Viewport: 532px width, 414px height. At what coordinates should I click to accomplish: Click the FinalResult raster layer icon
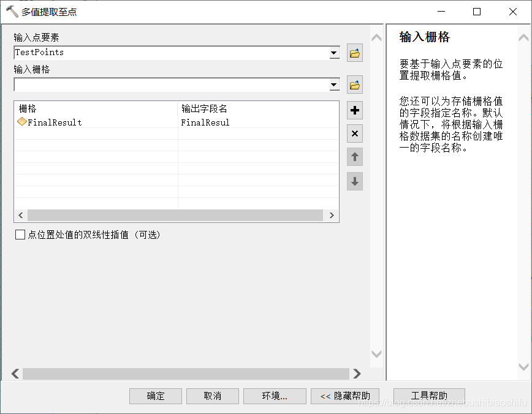(21, 122)
